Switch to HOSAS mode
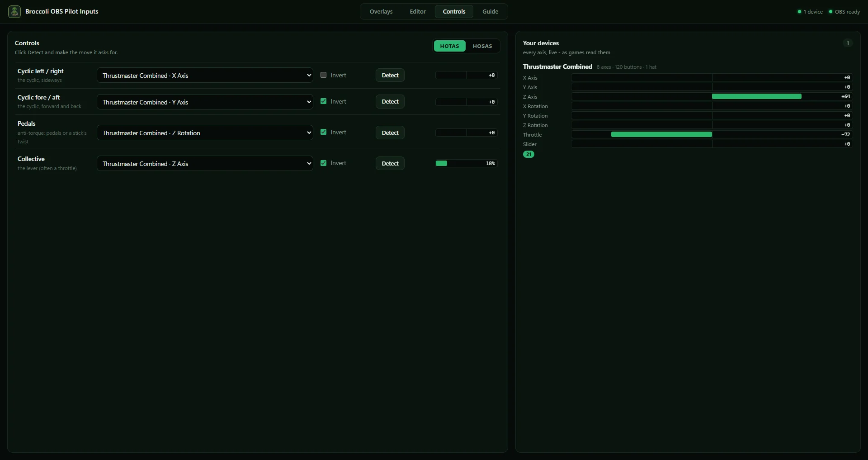The height and width of the screenshot is (460, 868). (x=482, y=46)
